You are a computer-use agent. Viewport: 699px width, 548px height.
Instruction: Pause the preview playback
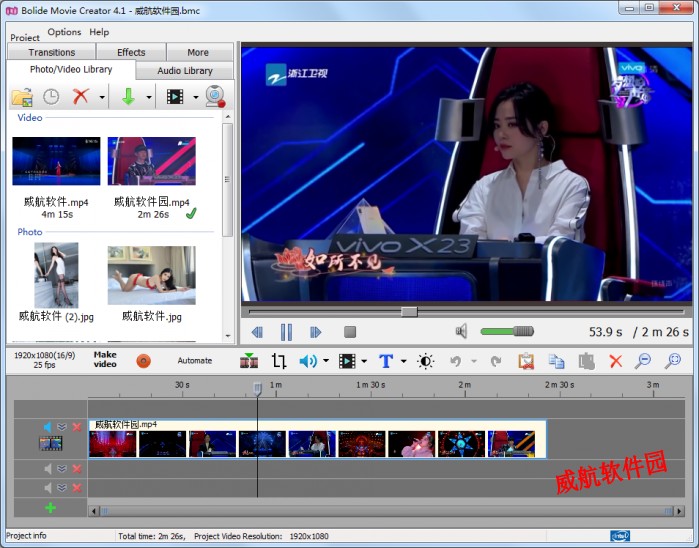(287, 332)
